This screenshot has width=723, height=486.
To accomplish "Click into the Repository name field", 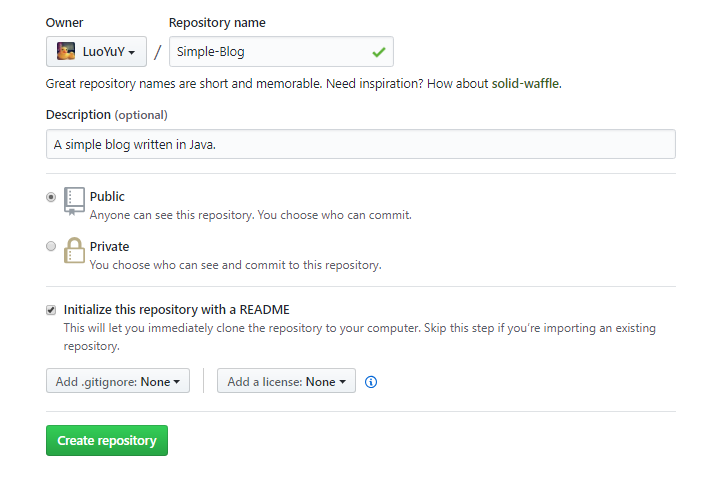I will click(x=281, y=52).
